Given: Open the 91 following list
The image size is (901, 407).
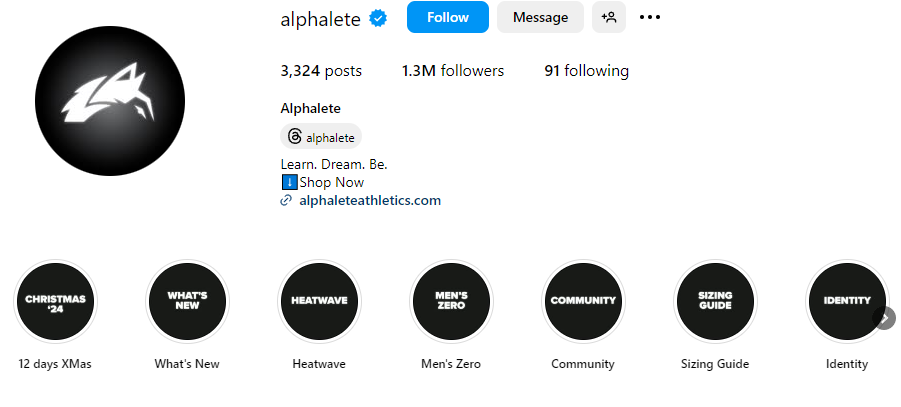Looking at the screenshot, I should click(586, 71).
